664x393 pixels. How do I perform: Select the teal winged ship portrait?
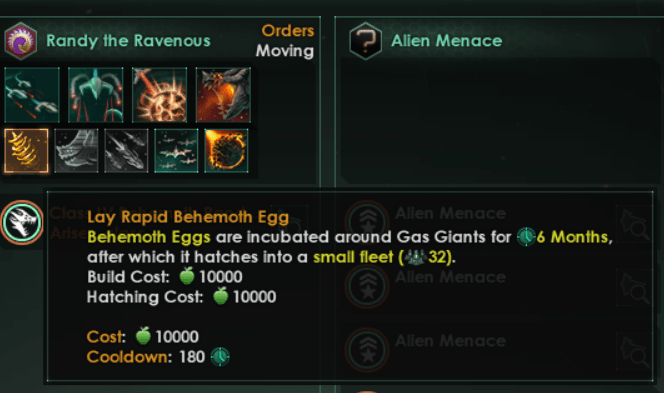tap(96, 95)
